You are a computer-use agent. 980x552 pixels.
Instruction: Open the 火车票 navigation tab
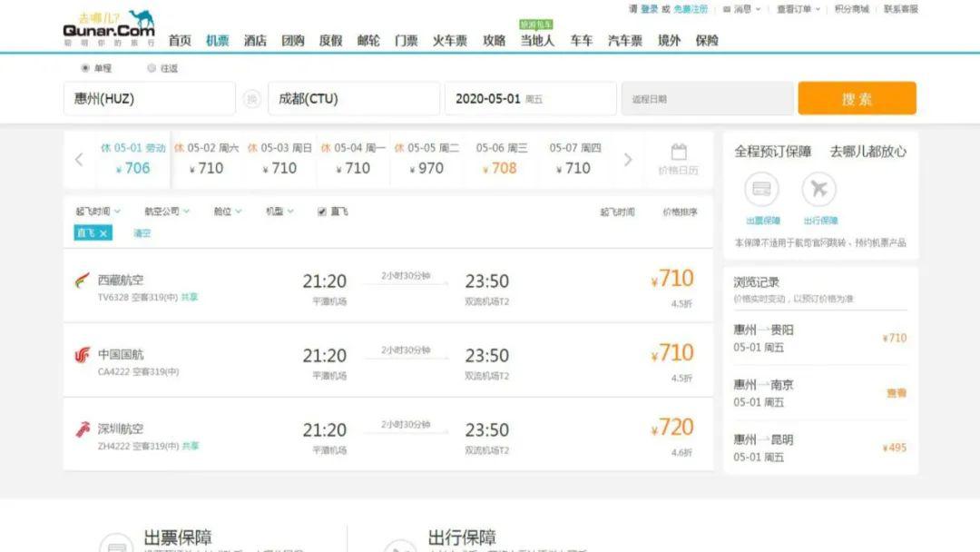click(x=450, y=41)
